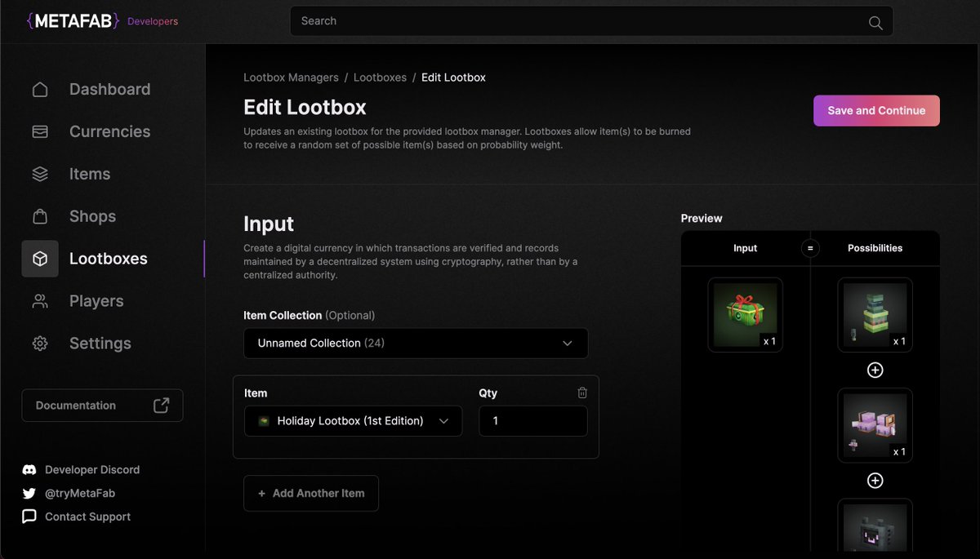Click the plus circle below first possibility
980x559 pixels.
(875, 370)
